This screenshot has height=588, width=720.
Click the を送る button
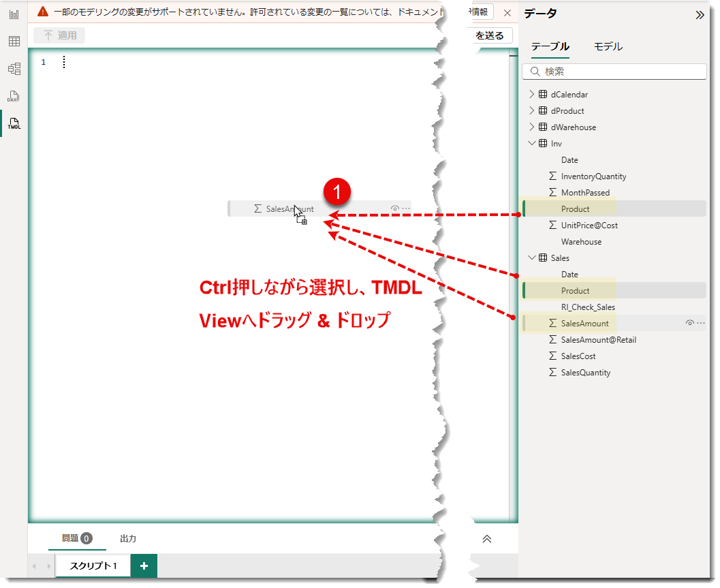pyautogui.click(x=492, y=35)
